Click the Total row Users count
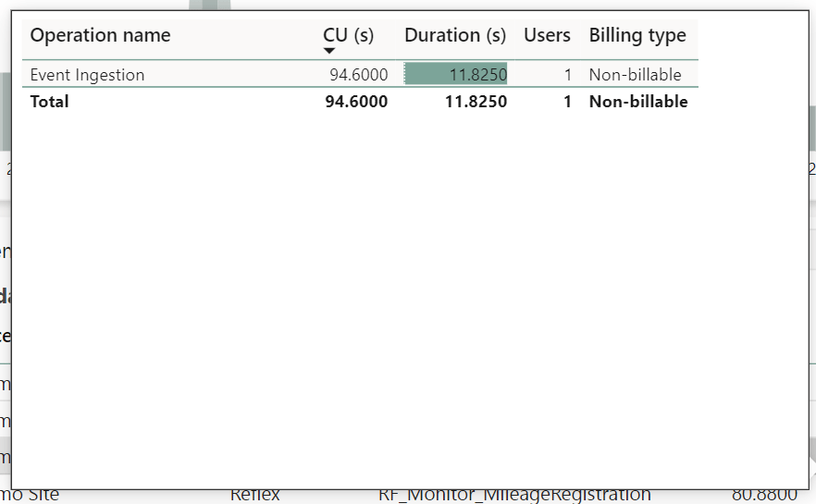 567,102
